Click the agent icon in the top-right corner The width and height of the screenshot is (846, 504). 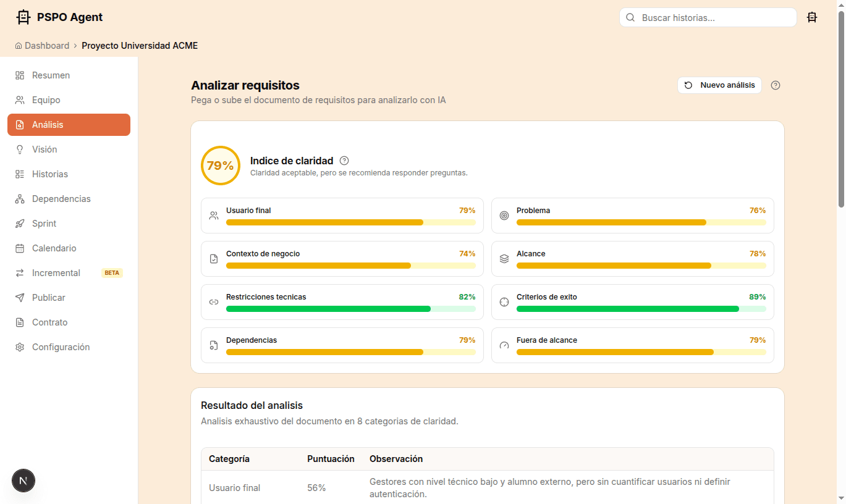[x=812, y=17]
